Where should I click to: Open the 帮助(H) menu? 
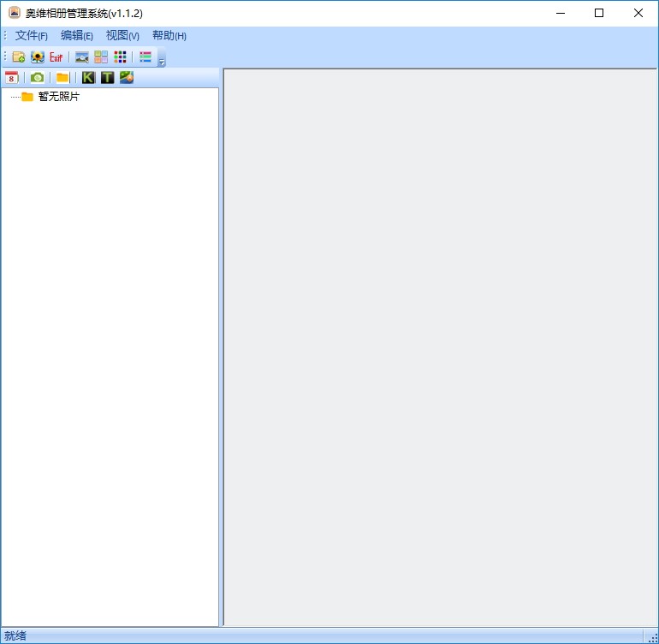[169, 36]
